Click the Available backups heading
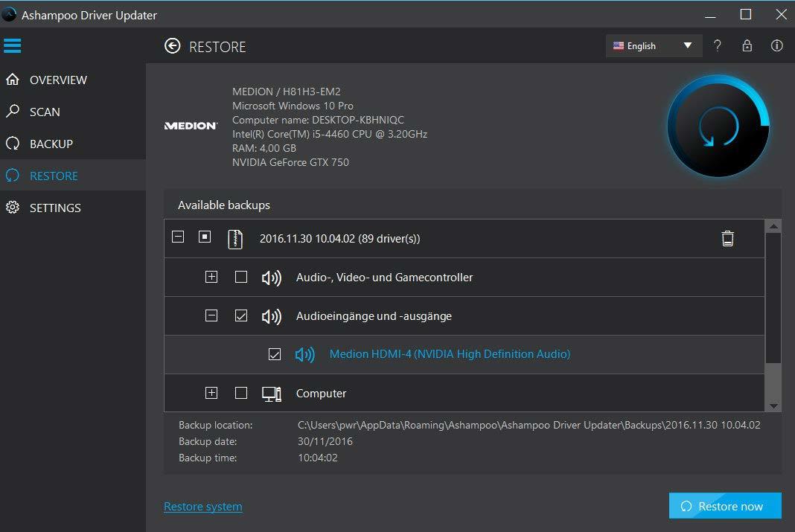The image size is (795, 532). tap(224, 205)
